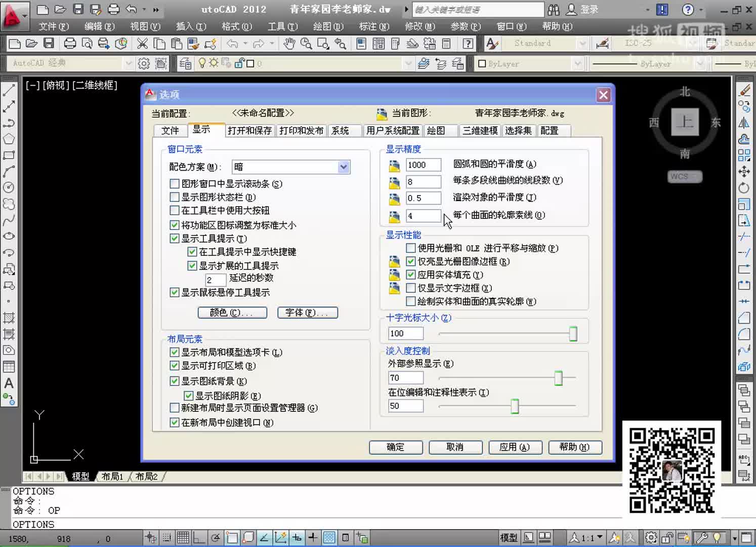Click 上 on the ViewCube navigation control
Screen dimensions: 756x547
[x=685, y=122]
